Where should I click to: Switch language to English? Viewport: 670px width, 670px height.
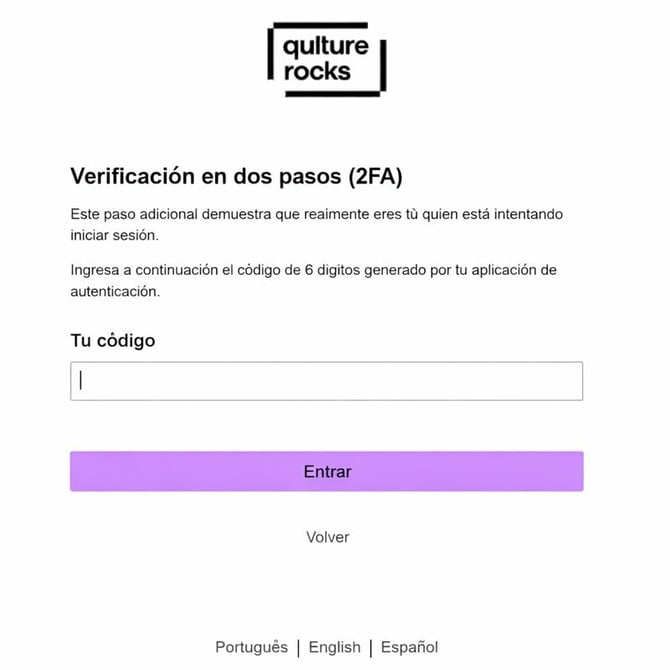click(x=334, y=647)
